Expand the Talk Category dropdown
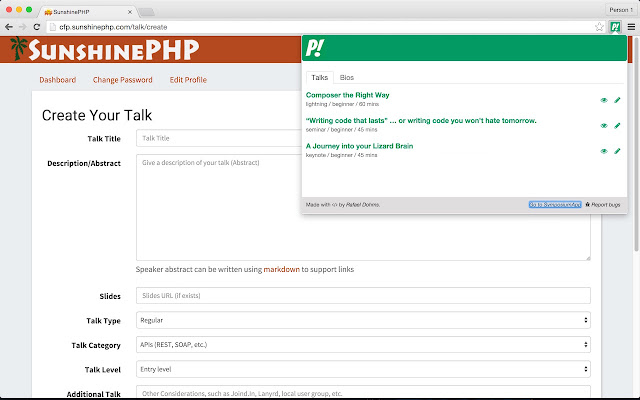The height and width of the screenshot is (400, 640). point(363,345)
